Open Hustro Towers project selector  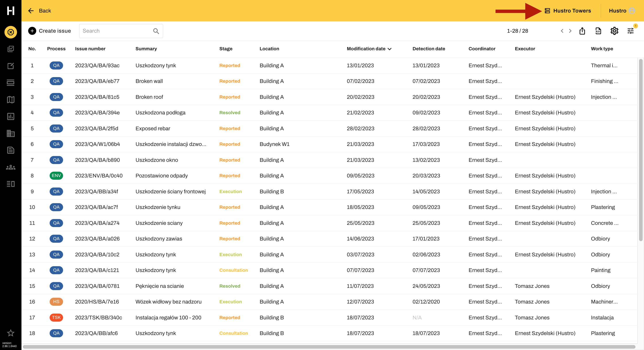[x=568, y=11]
